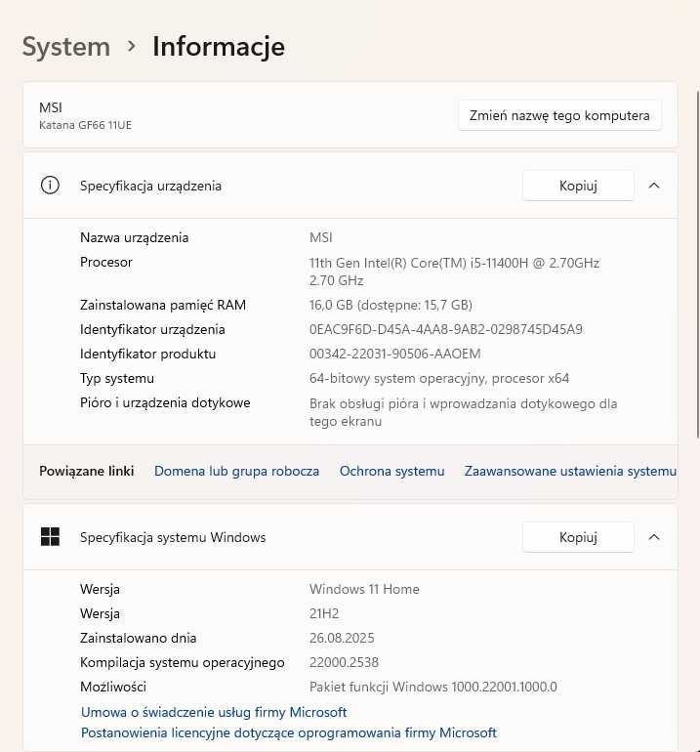
Task: Open Umowa o świadczenie usług firmy Microsoft
Action: tap(214, 712)
